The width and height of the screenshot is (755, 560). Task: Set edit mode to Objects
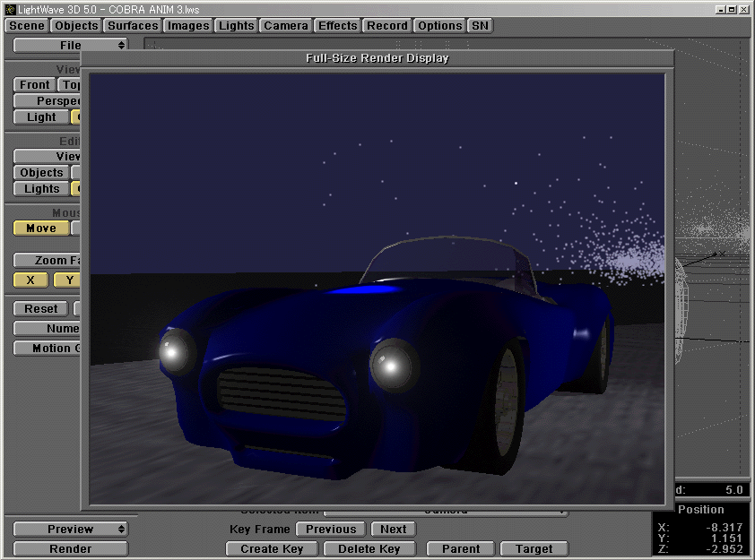point(40,172)
